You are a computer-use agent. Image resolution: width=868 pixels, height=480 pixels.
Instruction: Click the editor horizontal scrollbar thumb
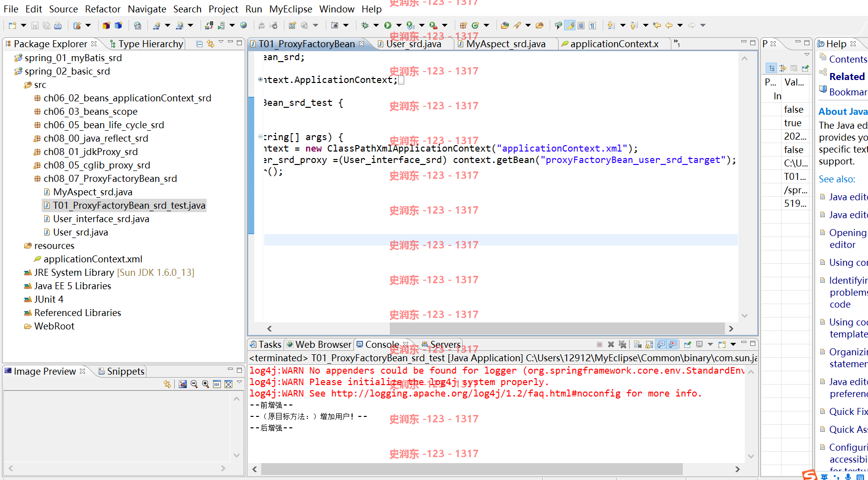click(x=557, y=328)
